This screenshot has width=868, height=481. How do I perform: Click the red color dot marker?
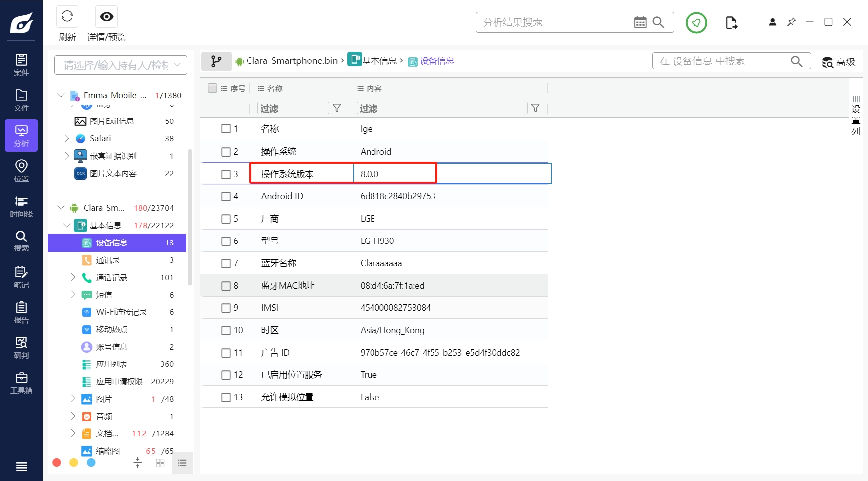coord(57,462)
